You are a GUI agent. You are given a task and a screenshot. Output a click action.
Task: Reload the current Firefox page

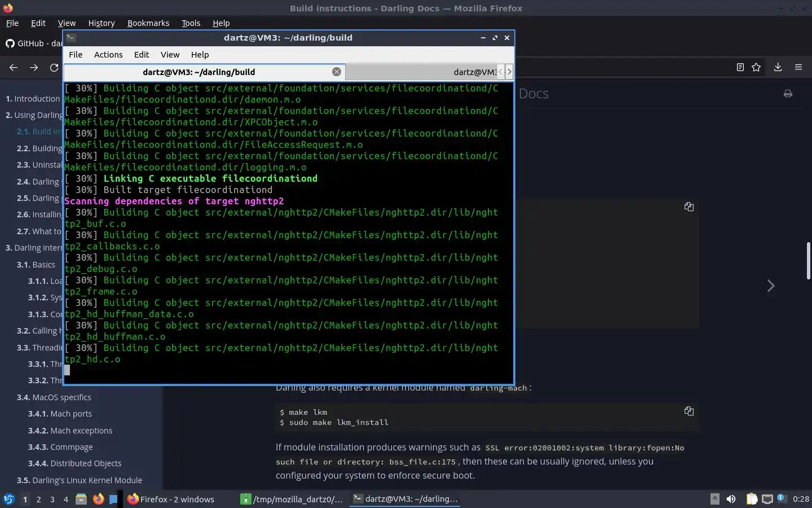pyautogui.click(x=54, y=67)
